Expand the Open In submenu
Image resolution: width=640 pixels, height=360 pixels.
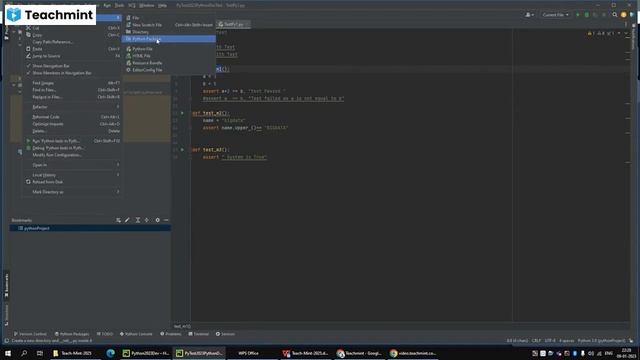tap(72, 165)
